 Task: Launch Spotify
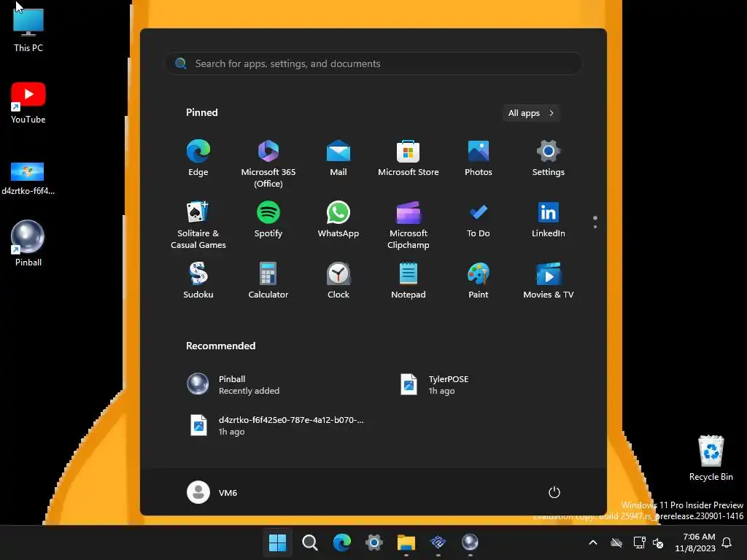tap(268, 219)
